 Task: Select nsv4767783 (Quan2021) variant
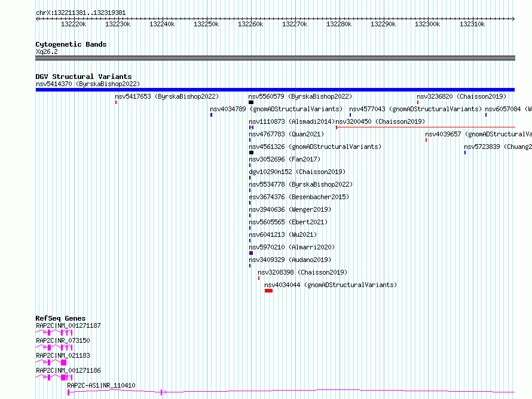pos(286,134)
